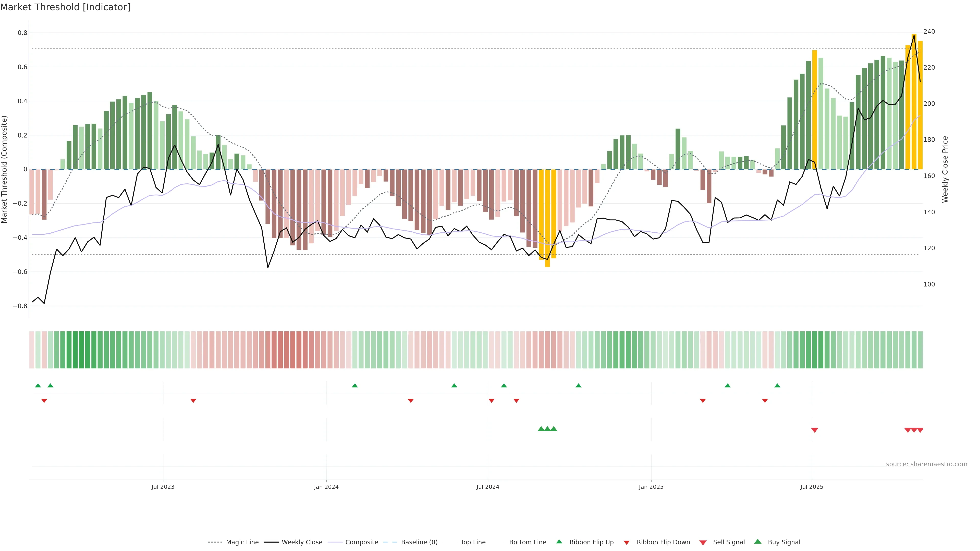Click the July 2025 sell signal marker
The image size is (980, 551).
[x=815, y=430]
